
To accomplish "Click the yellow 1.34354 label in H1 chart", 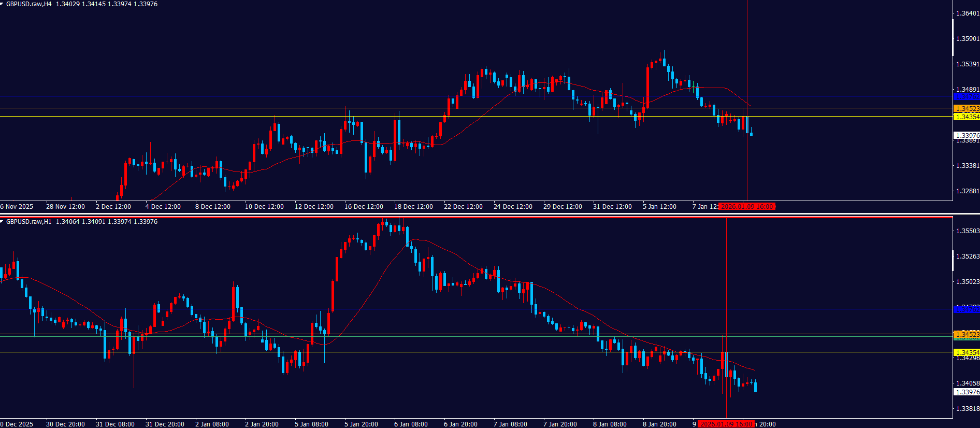I will (x=967, y=352).
